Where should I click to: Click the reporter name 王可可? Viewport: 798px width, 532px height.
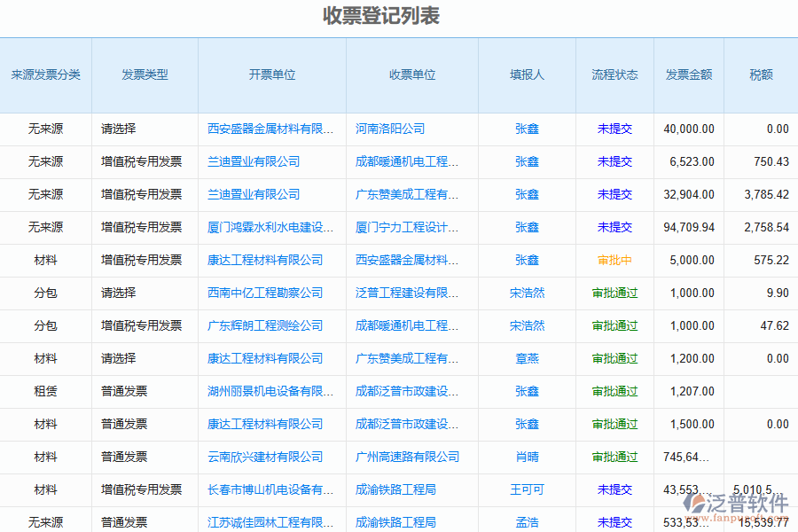527,489
